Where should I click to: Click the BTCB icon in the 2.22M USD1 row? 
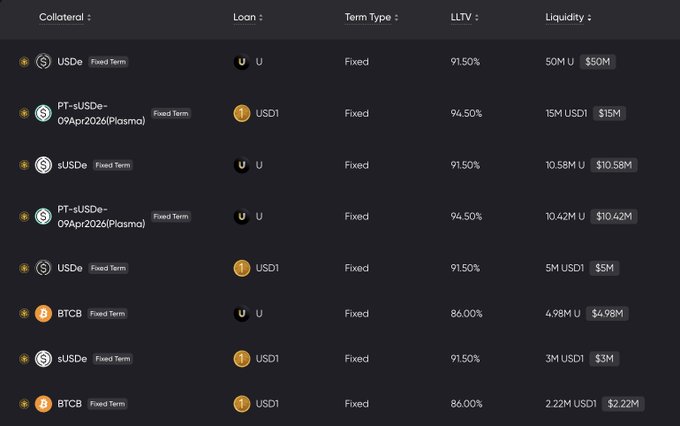[x=43, y=404]
